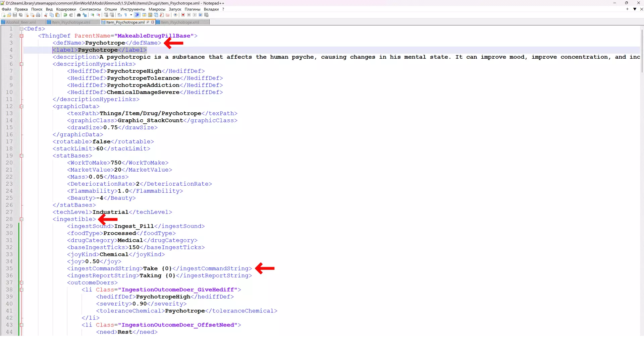Open the Кодировки menu

(66, 9)
